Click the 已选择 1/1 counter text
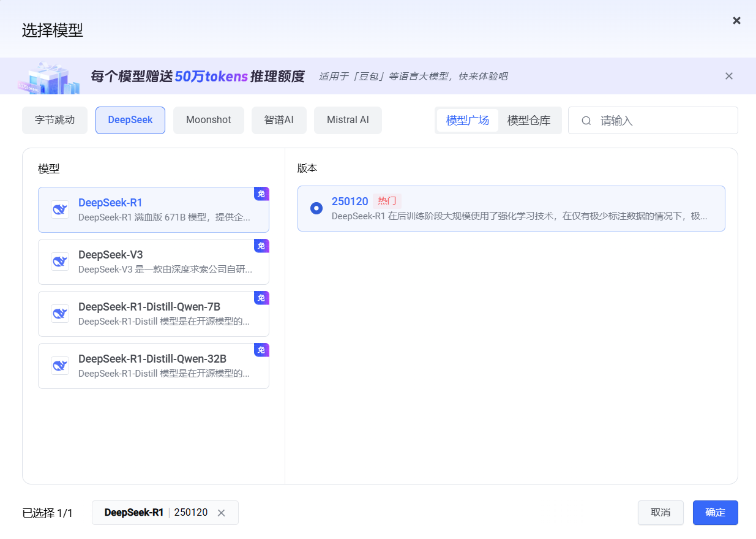756x539 pixels. [x=47, y=513]
